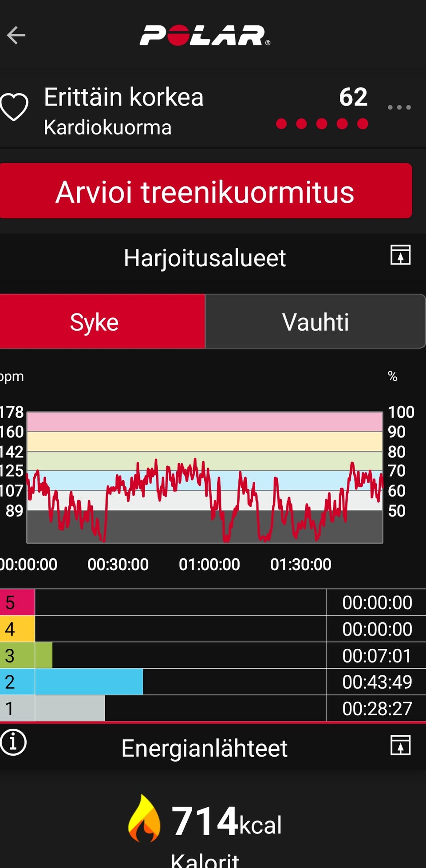
Task: Tap the flame calorie icon
Action: click(144, 818)
